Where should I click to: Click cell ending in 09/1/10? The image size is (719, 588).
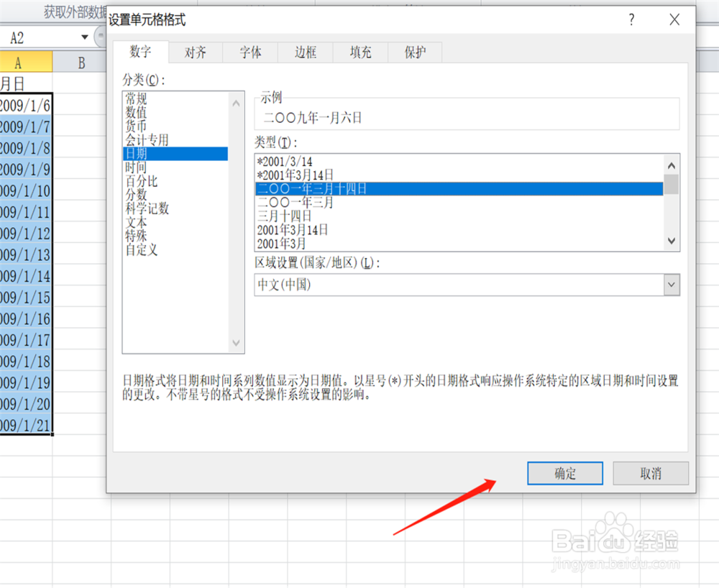pos(26,190)
